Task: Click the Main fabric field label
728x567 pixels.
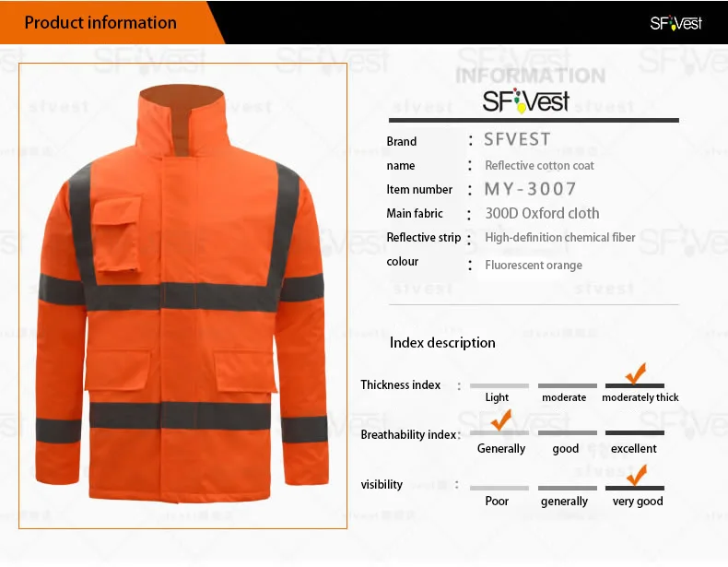Action: click(x=415, y=213)
